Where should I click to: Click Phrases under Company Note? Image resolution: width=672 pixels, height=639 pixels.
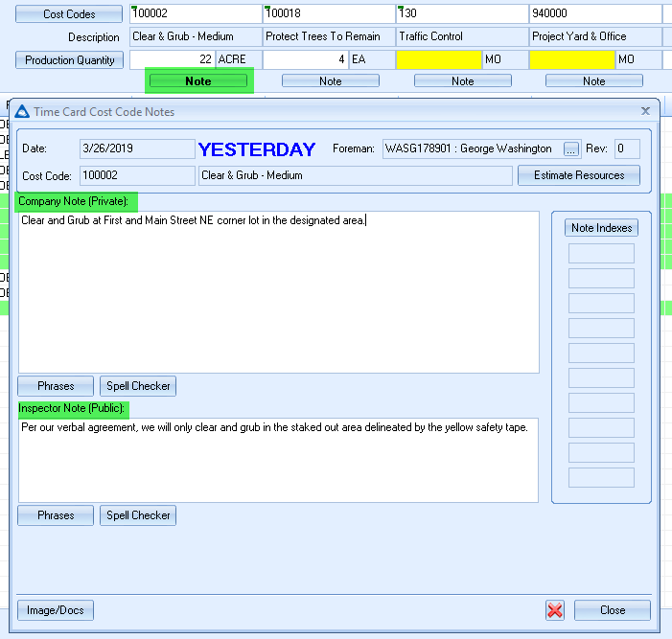point(56,386)
